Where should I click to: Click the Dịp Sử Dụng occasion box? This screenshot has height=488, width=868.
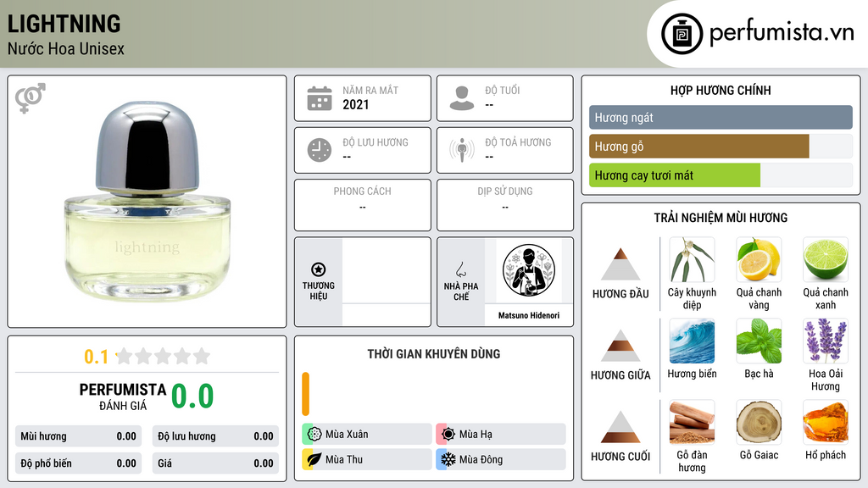(x=505, y=205)
